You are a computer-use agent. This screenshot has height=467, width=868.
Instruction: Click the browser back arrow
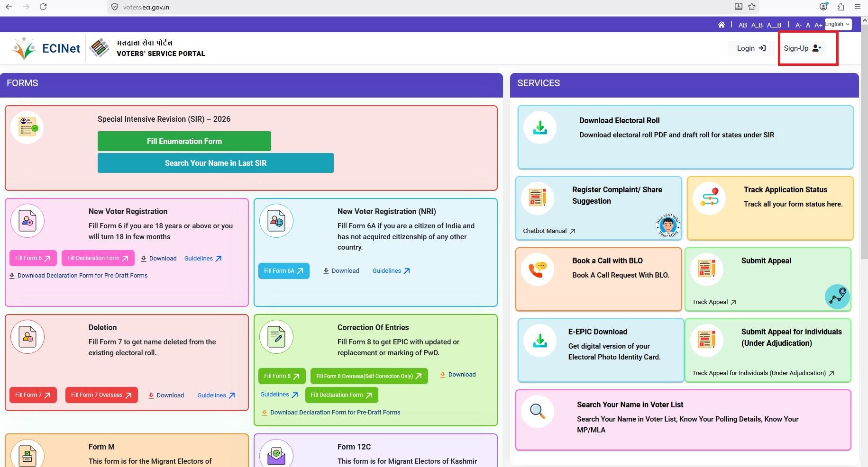(x=9, y=7)
